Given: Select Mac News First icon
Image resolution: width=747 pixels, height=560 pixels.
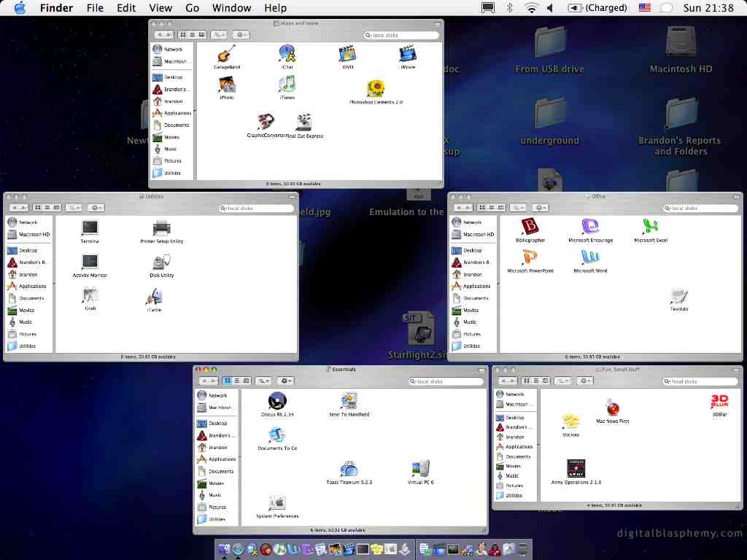Looking at the screenshot, I should coord(612,408).
